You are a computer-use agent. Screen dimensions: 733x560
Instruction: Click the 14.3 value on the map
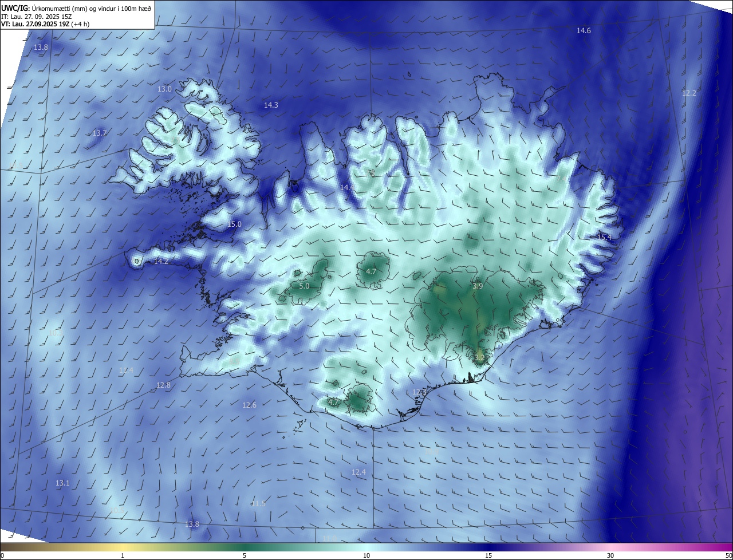coord(271,105)
